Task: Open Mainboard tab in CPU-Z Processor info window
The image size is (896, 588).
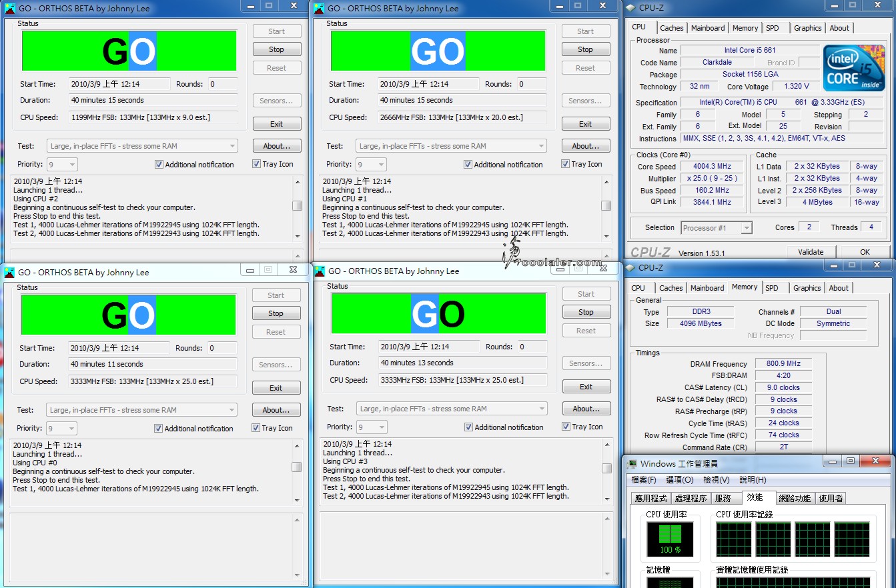Action: pyautogui.click(x=708, y=28)
